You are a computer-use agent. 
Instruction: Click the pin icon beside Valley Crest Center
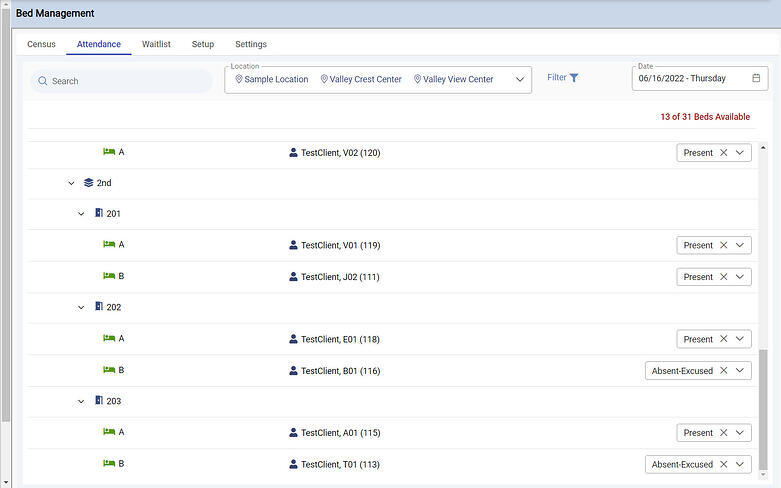pyautogui.click(x=324, y=79)
